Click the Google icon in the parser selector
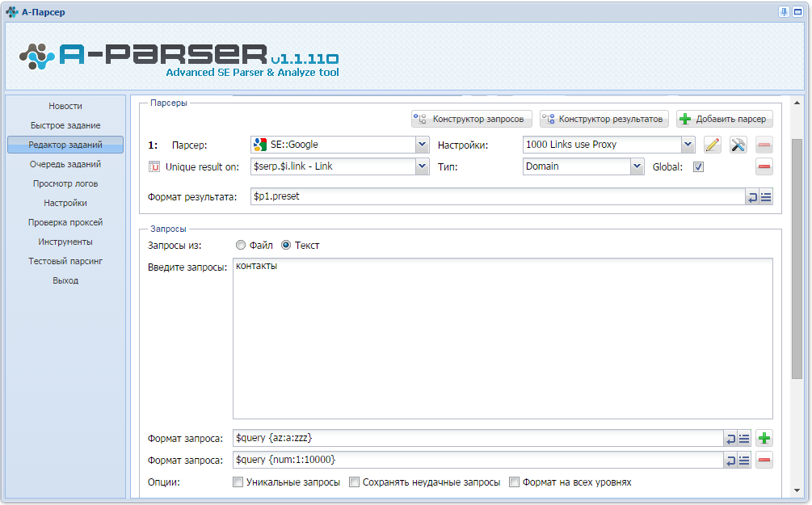The height and width of the screenshot is (505, 812). point(260,145)
